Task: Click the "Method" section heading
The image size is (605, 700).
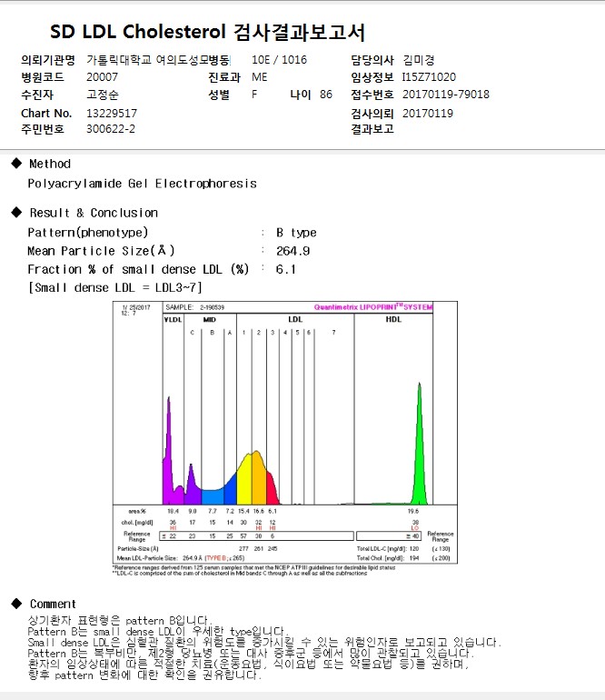Action: (50, 164)
